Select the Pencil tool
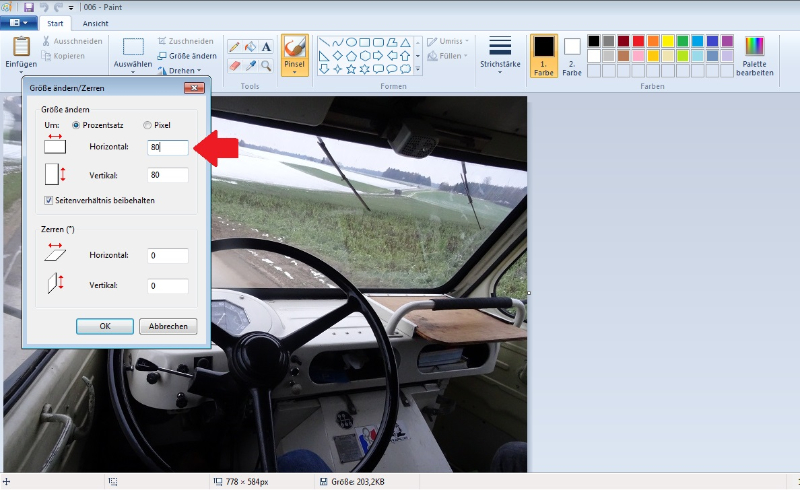Viewport: 800px width, 490px height. (x=234, y=46)
